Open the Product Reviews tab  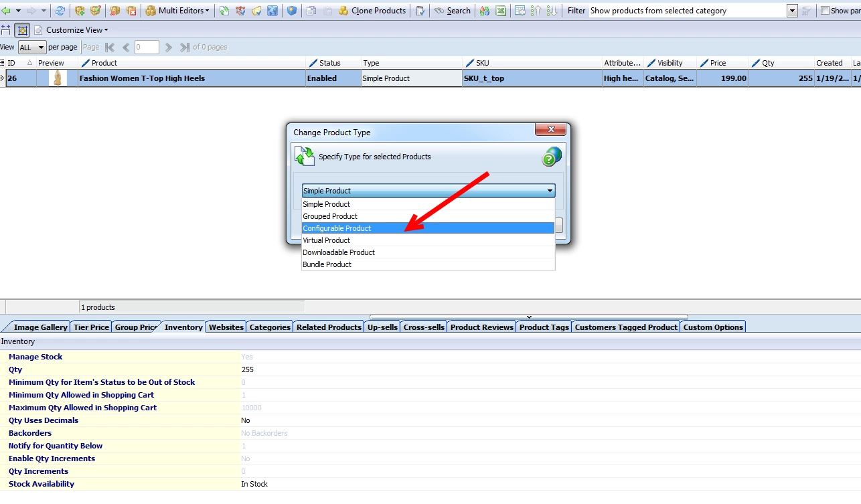(481, 327)
